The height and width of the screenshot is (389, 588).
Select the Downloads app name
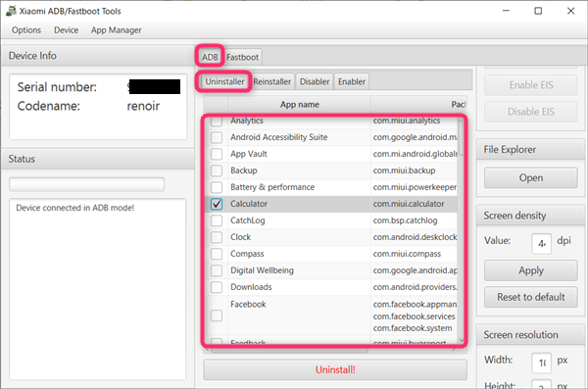click(x=251, y=287)
